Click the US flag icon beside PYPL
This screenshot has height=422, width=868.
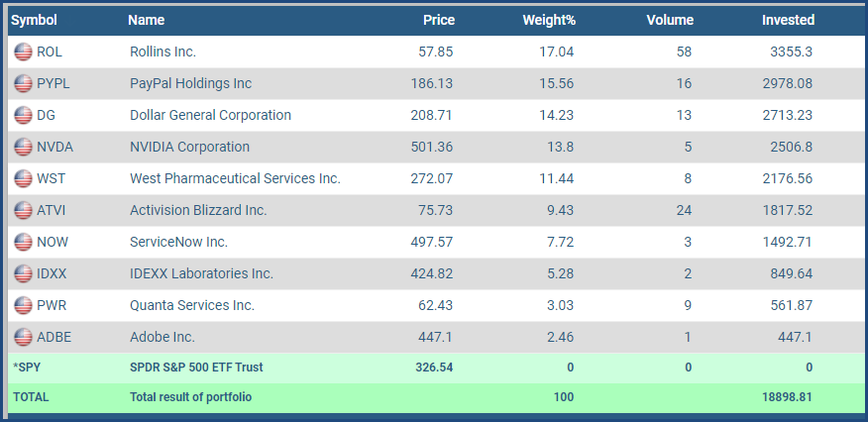[x=23, y=83]
